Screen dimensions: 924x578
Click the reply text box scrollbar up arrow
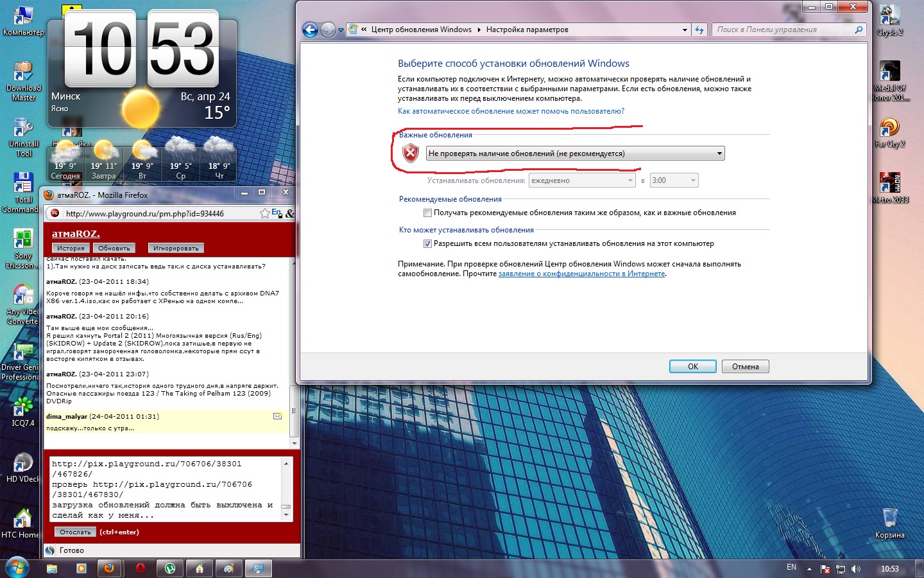pos(286,463)
